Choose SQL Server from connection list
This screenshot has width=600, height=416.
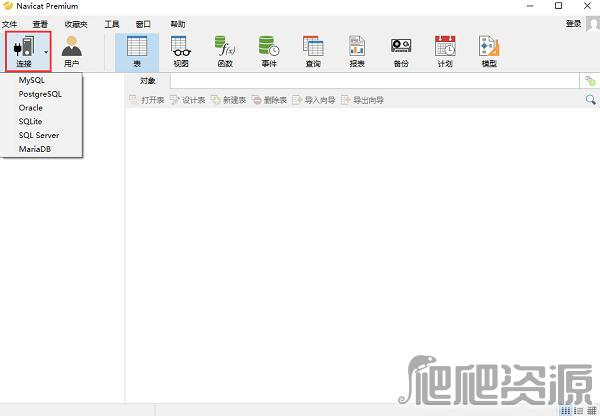(x=39, y=135)
